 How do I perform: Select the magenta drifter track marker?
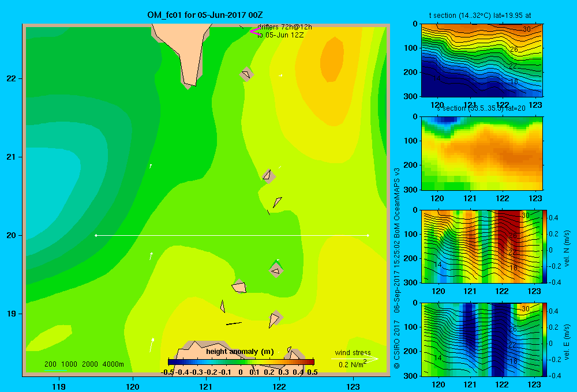point(254,32)
